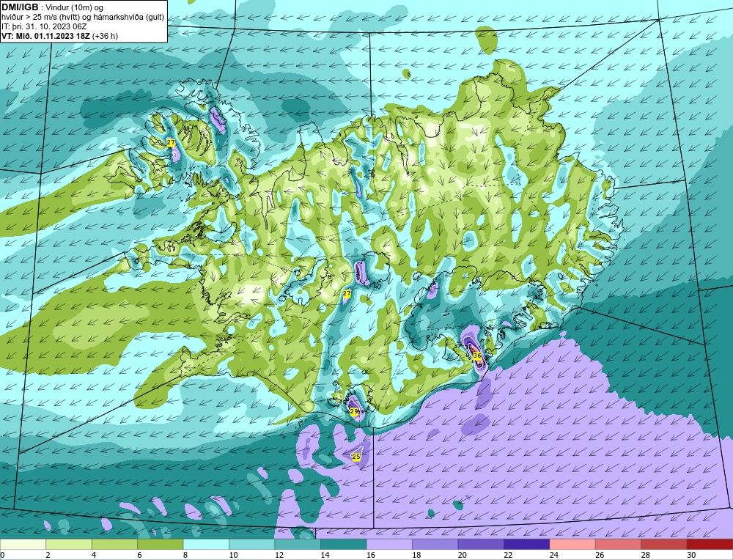This screenshot has height=560, width=733.
Task: Select the legend value 24
Action: (553, 555)
